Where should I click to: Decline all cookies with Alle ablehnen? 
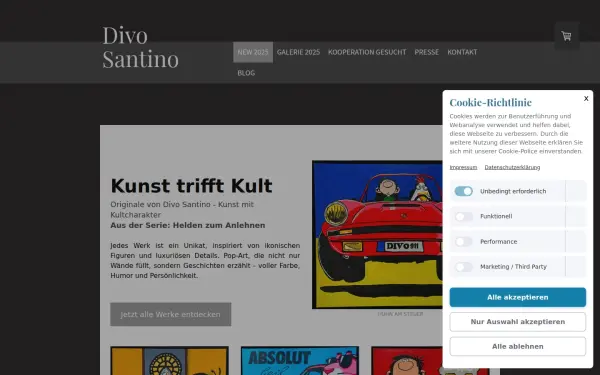pos(518,346)
